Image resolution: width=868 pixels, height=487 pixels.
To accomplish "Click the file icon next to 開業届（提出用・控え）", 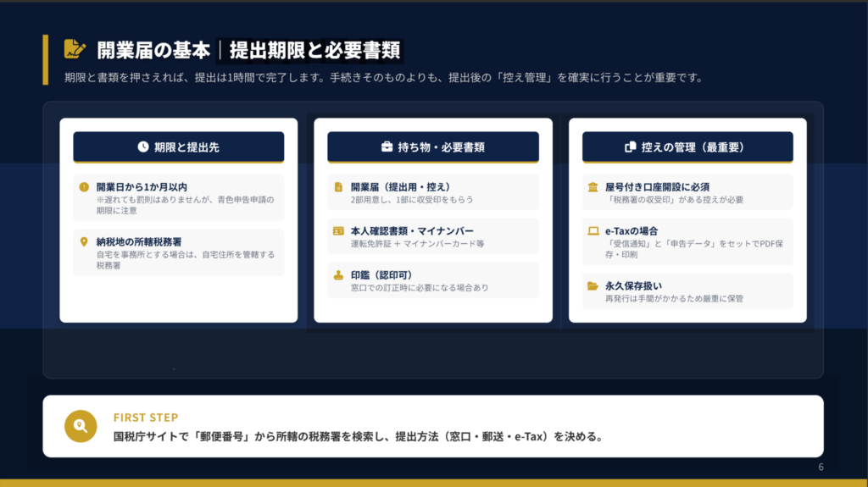I will pyautogui.click(x=338, y=186).
